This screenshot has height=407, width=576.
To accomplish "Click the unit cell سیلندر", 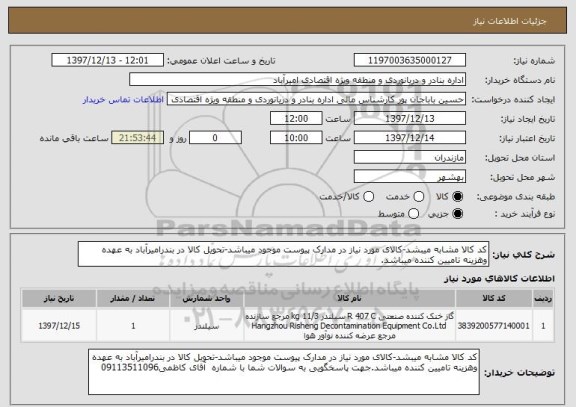I will point(206,326).
